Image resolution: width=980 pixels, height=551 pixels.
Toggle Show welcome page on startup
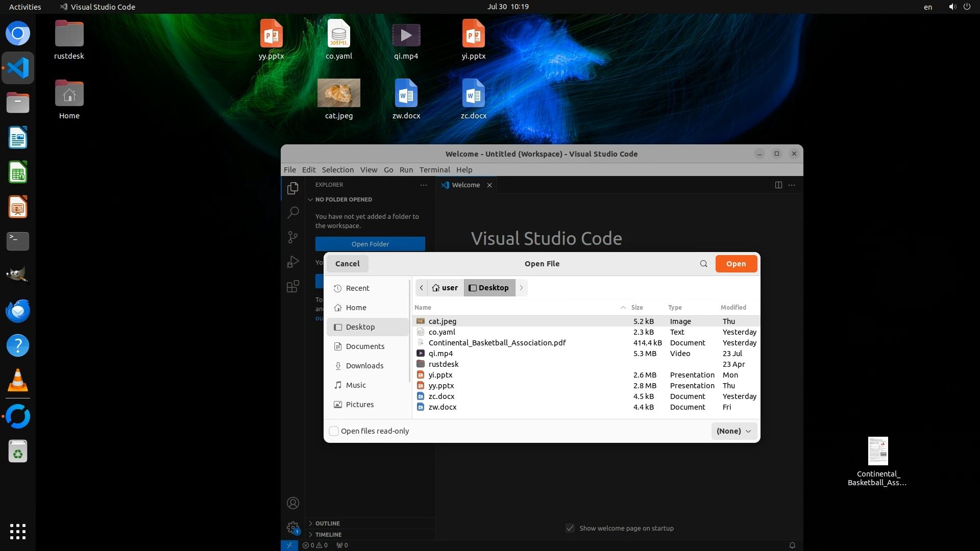point(570,529)
